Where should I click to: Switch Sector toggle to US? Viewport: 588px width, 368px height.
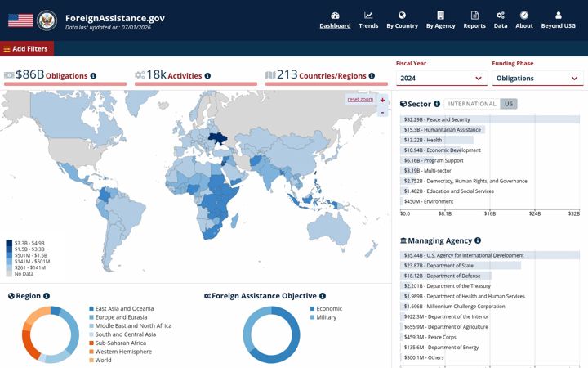click(509, 104)
